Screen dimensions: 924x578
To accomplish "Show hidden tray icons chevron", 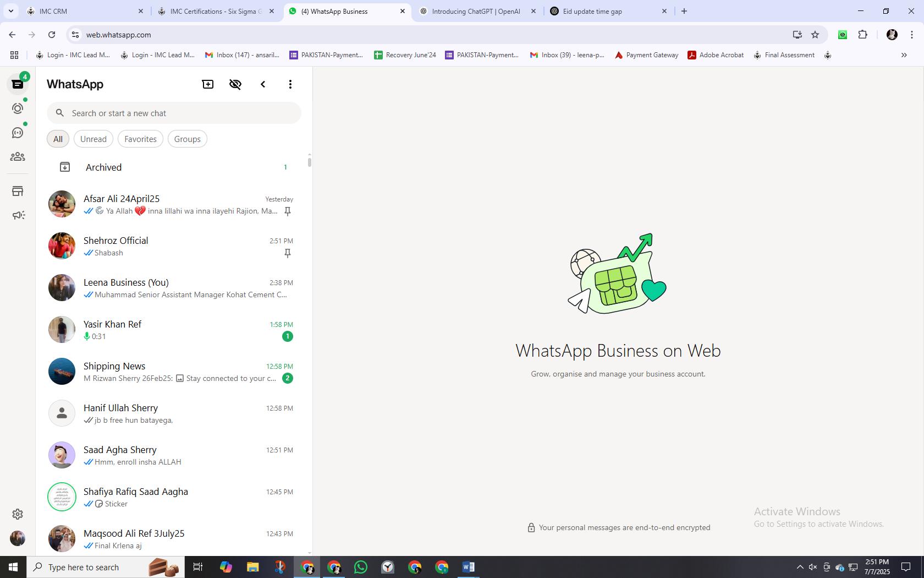I will click(800, 567).
